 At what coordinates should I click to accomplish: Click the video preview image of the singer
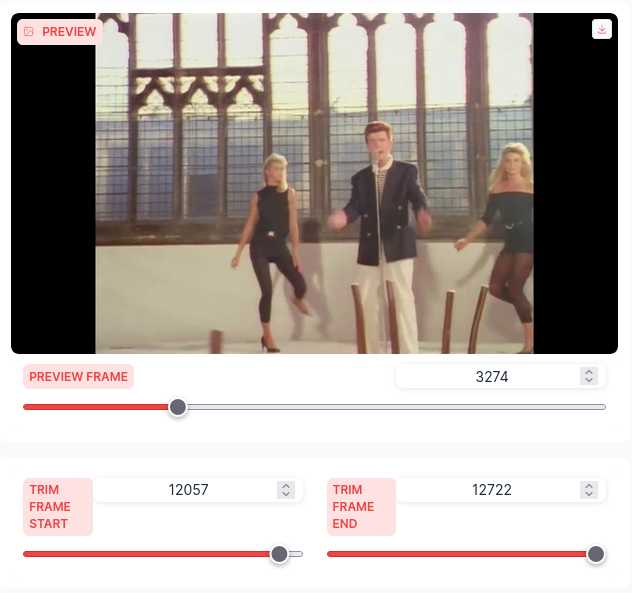pyautogui.click(x=314, y=183)
